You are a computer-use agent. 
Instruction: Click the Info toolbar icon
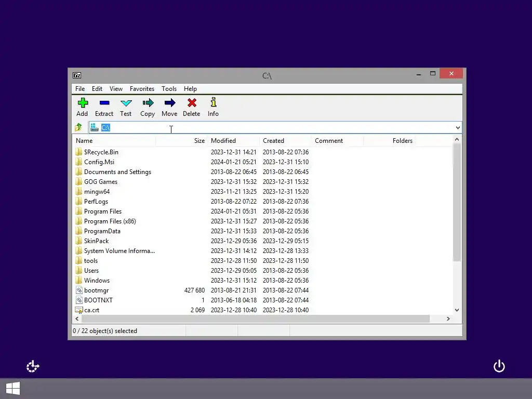pos(214,102)
